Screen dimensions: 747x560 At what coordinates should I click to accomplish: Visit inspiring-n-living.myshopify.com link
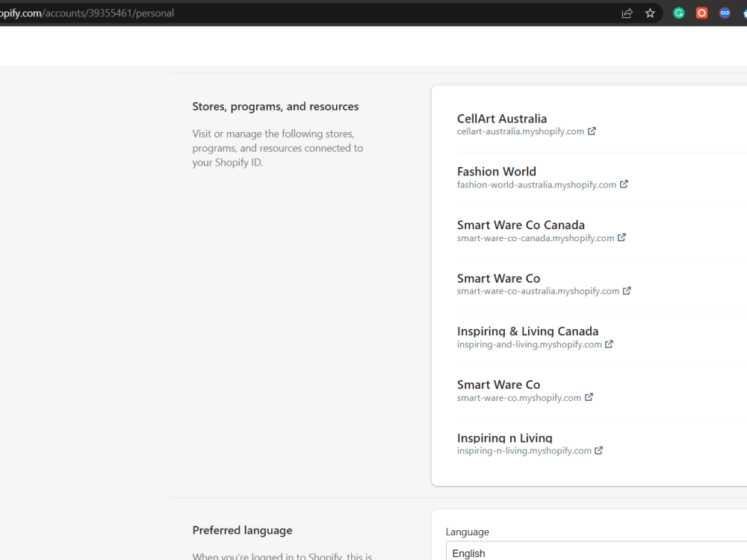point(524,450)
